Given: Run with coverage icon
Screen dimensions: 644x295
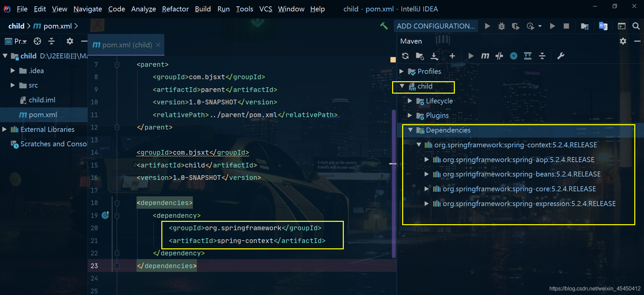Looking at the screenshot, I should [516, 26].
